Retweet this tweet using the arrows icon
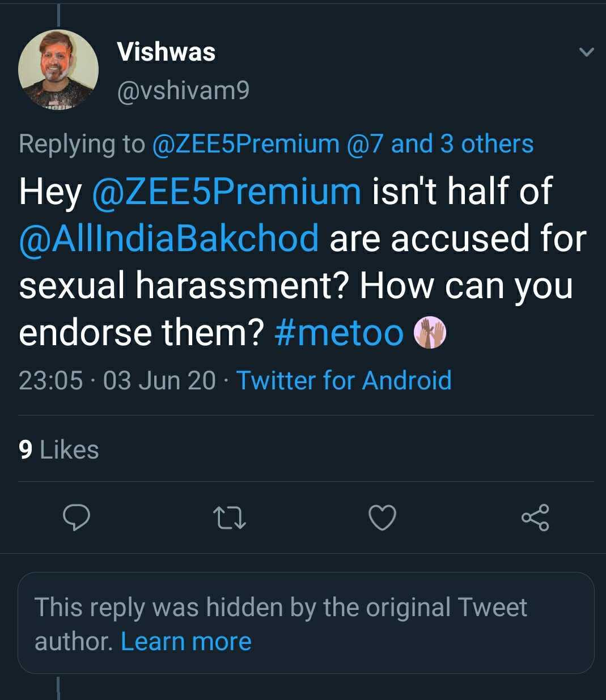This screenshot has width=606, height=700. pyautogui.click(x=229, y=517)
